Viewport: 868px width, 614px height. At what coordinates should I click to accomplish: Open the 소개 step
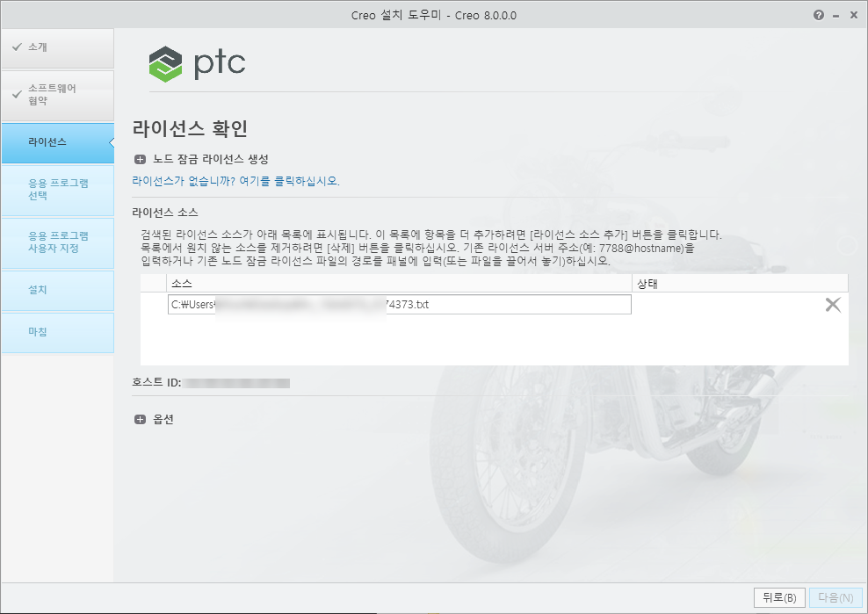point(58,48)
